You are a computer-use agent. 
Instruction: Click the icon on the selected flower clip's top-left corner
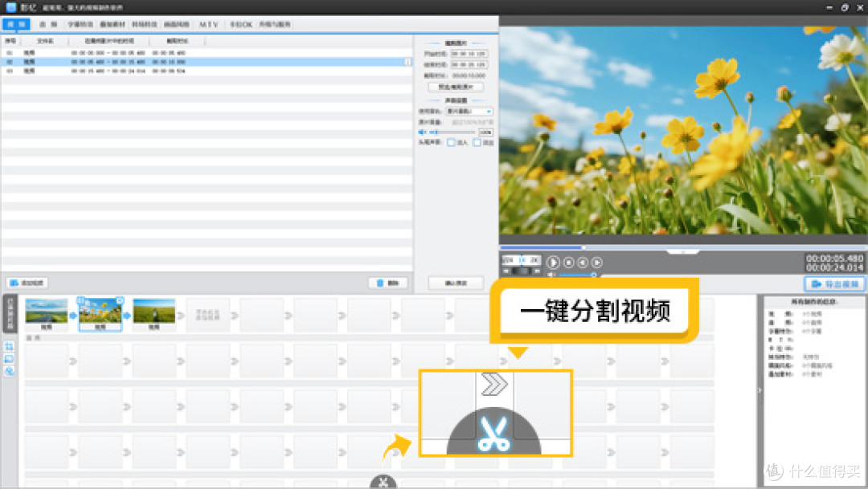pos(81,300)
